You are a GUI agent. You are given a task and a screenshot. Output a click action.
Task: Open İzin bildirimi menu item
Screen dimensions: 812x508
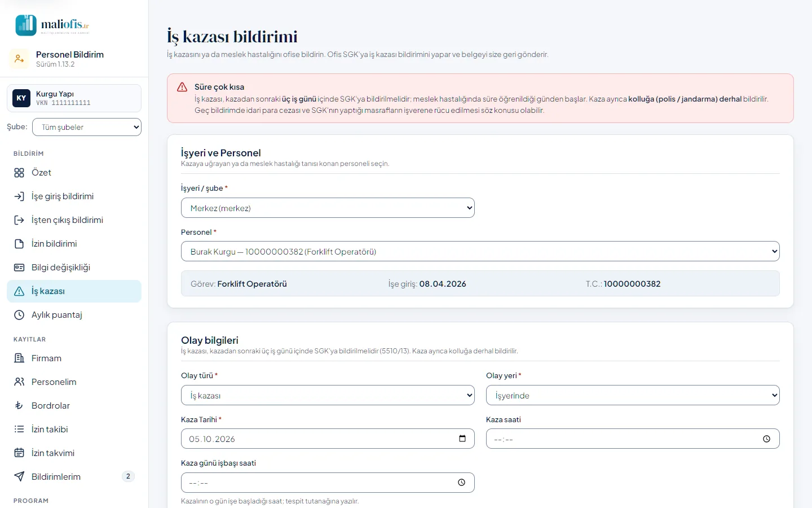74,244
